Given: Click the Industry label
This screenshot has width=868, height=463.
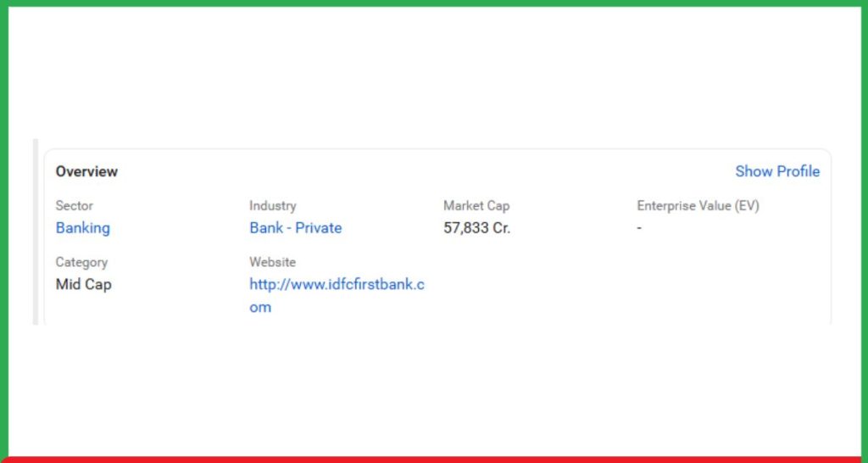Looking at the screenshot, I should pyautogui.click(x=273, y=206).
